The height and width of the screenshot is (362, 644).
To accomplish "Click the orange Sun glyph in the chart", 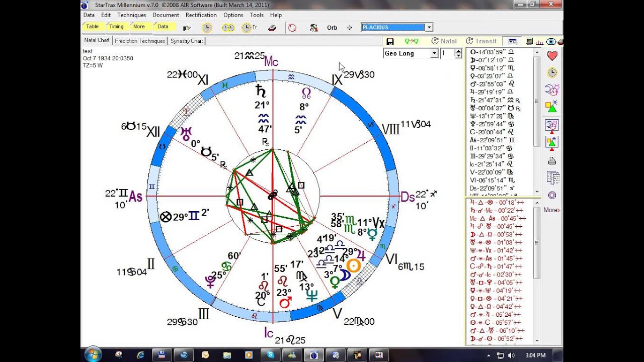I will click(x=353, y=265).
